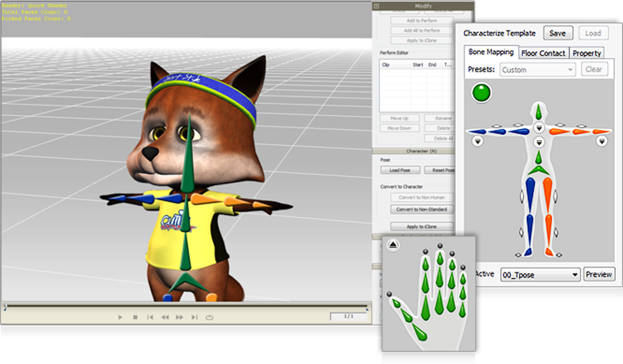The image size is (623, 364).
Task: Switch to the Bone Mapping tab
Action: click(491, 52)
